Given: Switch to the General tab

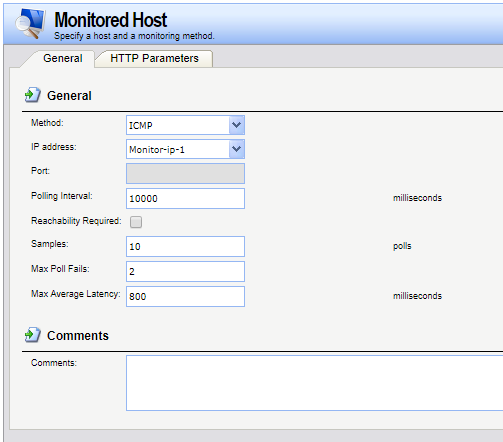Looking at the screenshot, I should tap(63, 58).
